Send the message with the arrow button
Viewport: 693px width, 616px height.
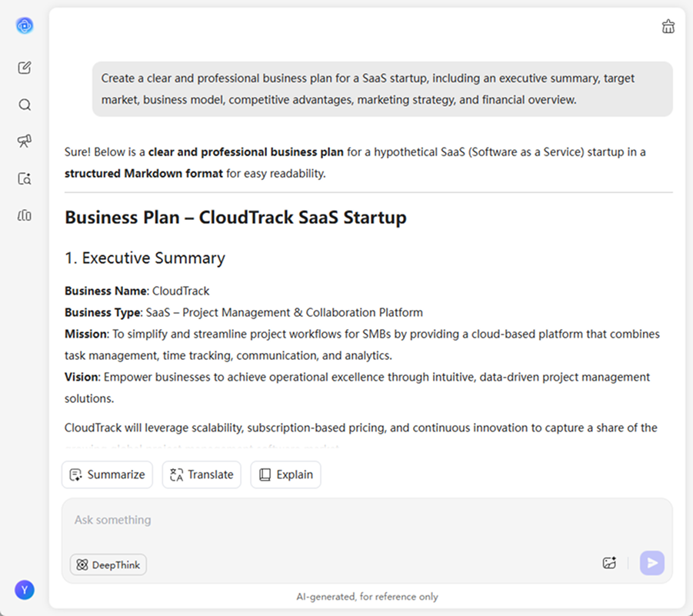[651, 563]
